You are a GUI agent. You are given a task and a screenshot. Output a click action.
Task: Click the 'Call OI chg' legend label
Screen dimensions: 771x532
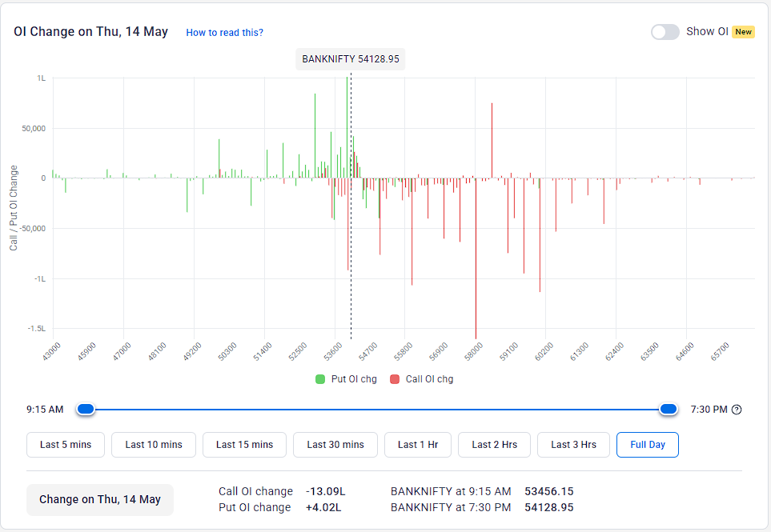tap(429, 379)
